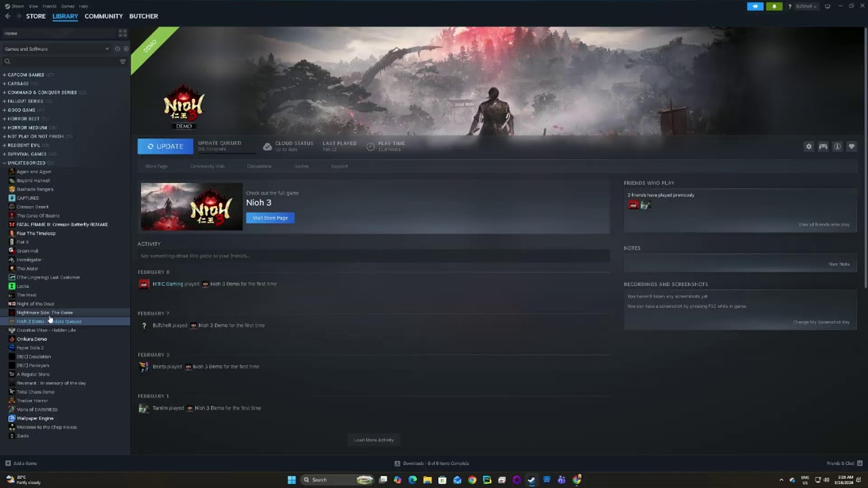The image size is (868, 488).
Task: Filter library by recent activity clock icon
Action: (x=117, y=49)
